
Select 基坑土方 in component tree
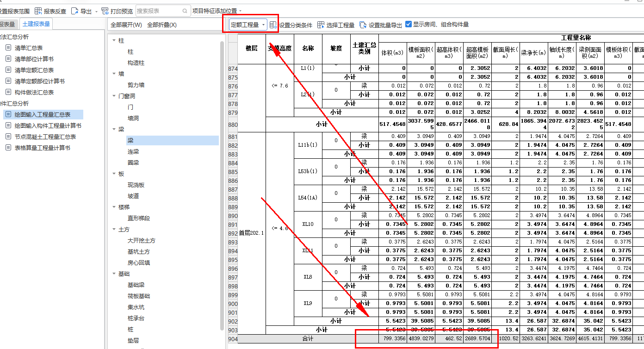(139, 251)
